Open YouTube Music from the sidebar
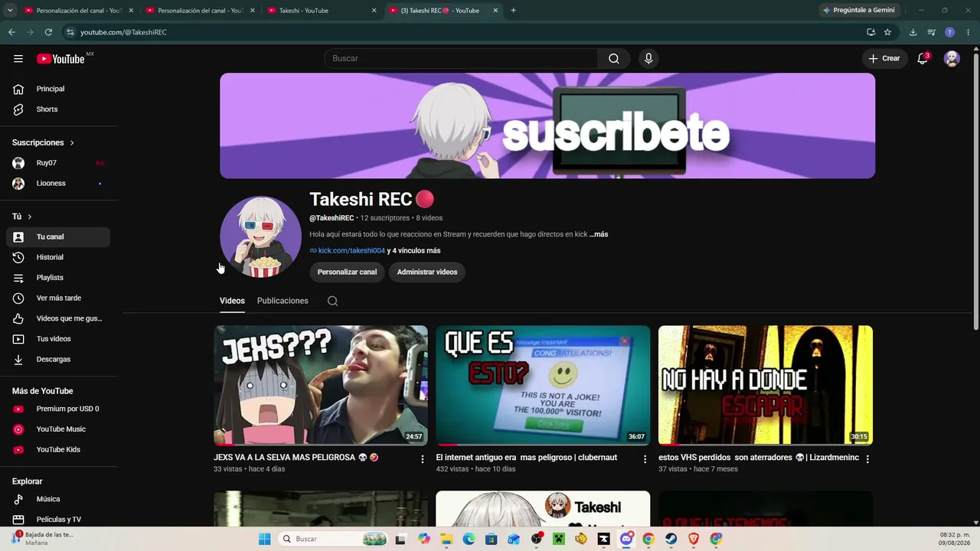The image size is (980, 551). coord(58,429)
